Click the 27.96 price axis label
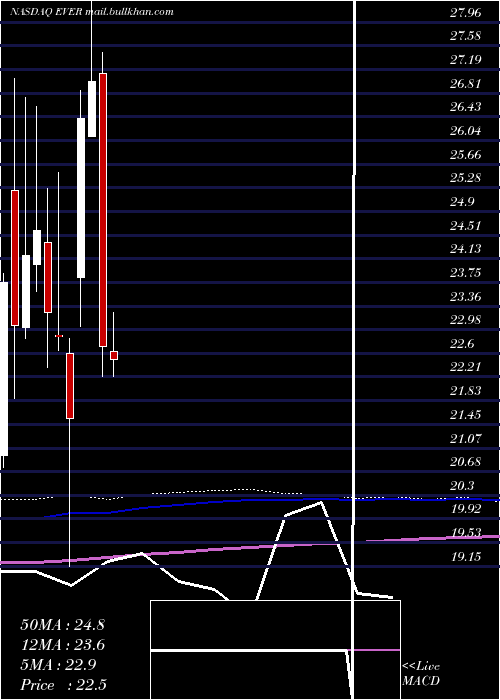This screenshot has width=500, height=700. pyautogui.click(x=466, y=12)
